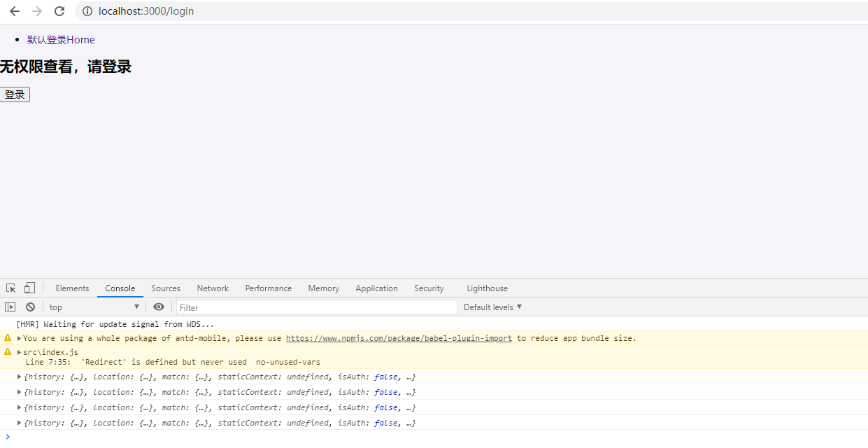Open the Default levels dropdown
868x448 pixels.
click(493, 307)
